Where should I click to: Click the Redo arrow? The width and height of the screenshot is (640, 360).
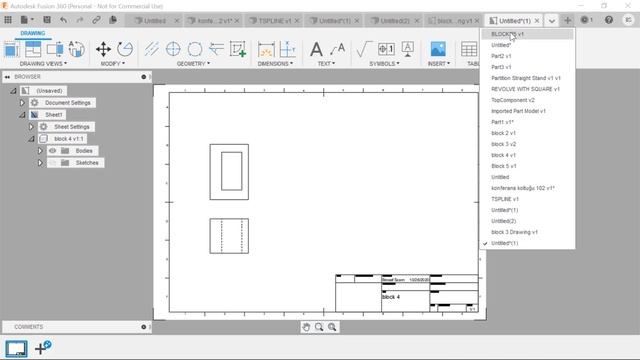[x=80, y=20]
